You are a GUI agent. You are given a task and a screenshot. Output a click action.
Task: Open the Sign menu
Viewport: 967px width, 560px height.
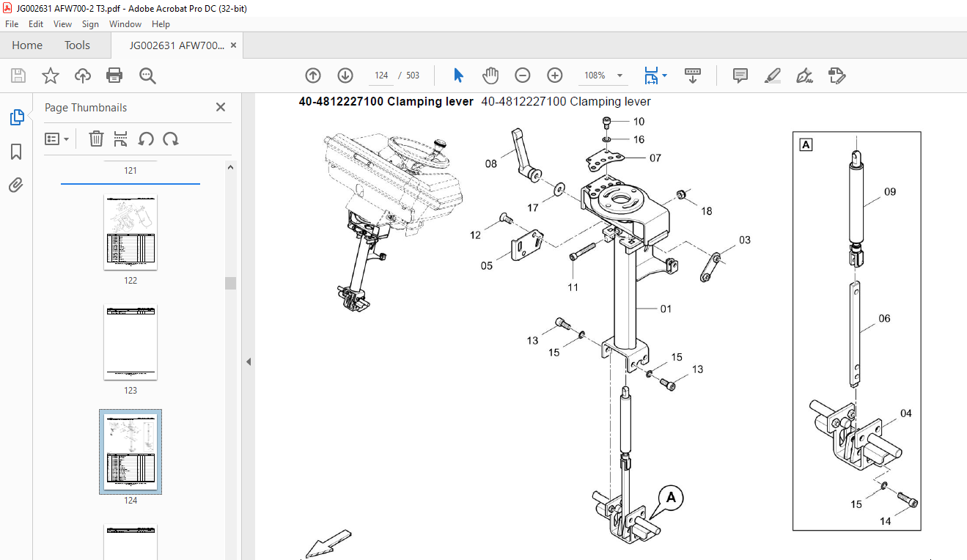(90, 24)
